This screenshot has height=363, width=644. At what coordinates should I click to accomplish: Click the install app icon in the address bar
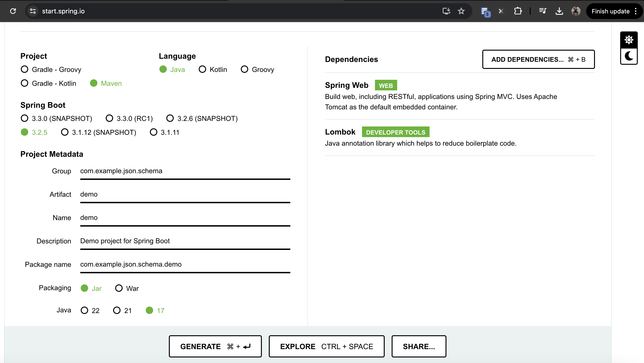point(446,11)
